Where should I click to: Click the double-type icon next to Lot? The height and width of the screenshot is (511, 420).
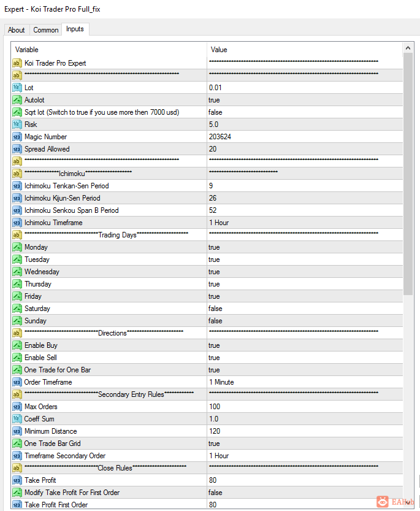pyautogui.click(x=17, y=88)
